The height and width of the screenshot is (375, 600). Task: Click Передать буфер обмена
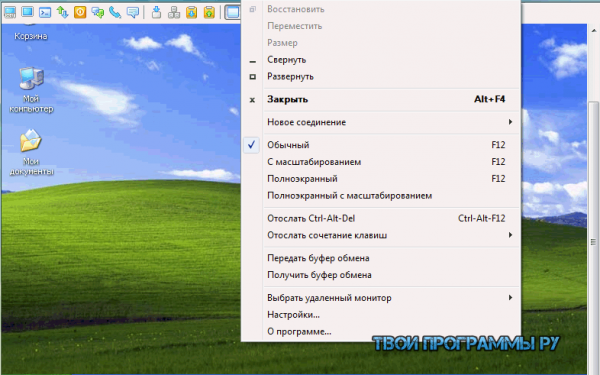click(x=381, y=258)
